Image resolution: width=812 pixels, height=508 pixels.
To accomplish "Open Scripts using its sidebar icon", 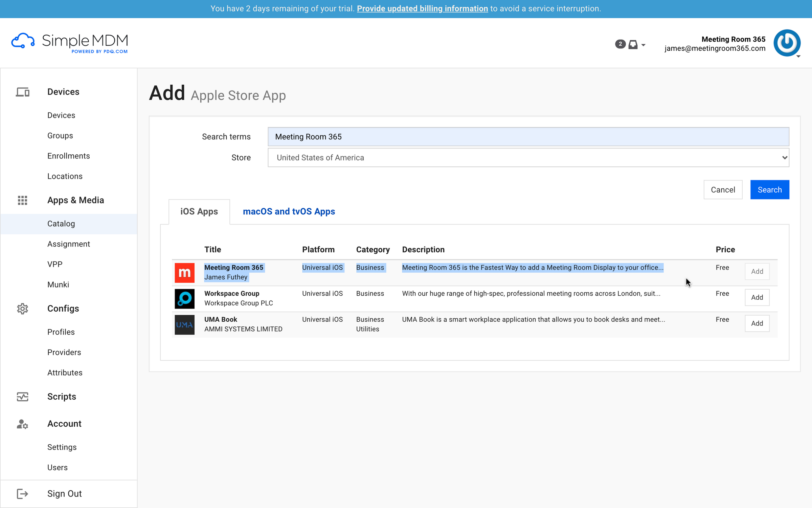I will 22,397.
